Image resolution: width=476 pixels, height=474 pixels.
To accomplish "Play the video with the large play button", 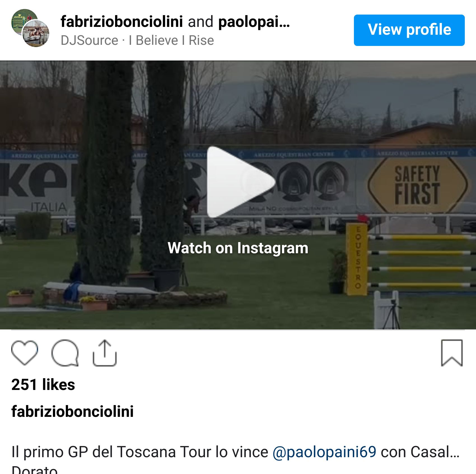I will coord(241,182).
